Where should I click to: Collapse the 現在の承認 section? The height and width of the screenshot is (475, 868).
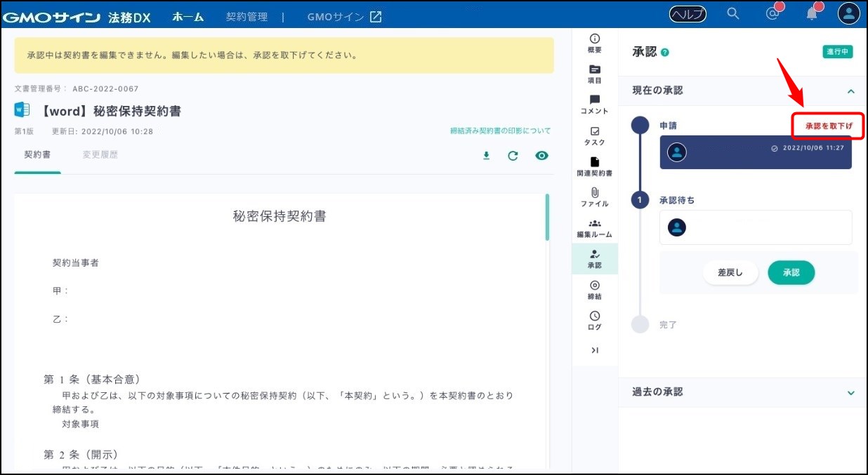pyautogui.click(x=851, y=91)
